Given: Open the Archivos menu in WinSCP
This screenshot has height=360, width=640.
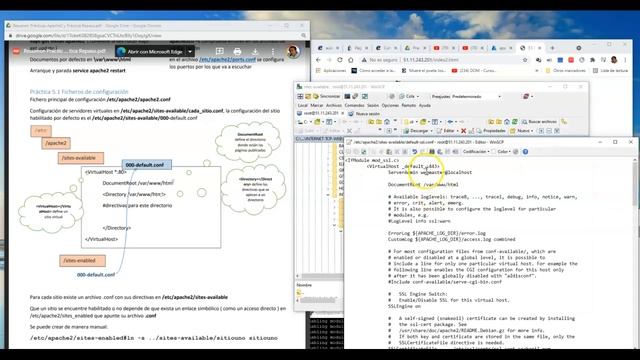Looking at the screenshot, I should (x=333, y=105).
